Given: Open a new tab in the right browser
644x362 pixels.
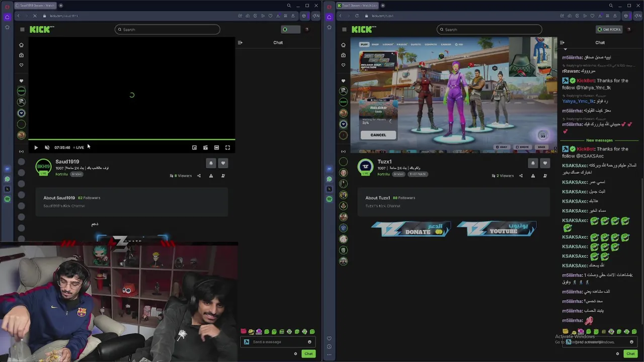Looking at the screenshot, I should pyautogui.click(x=383, y=6).
